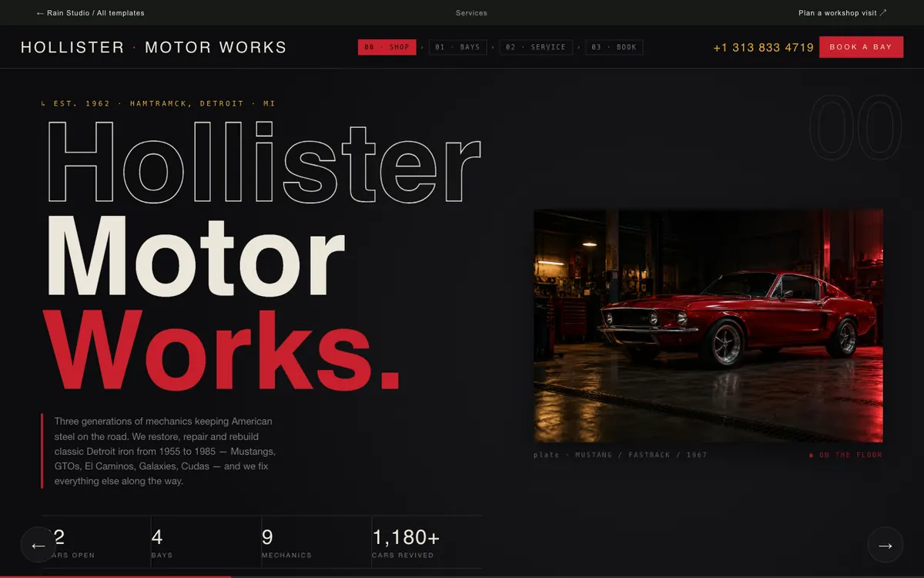Switch to the 03 · BOOK tab

[x=614, y=47]
